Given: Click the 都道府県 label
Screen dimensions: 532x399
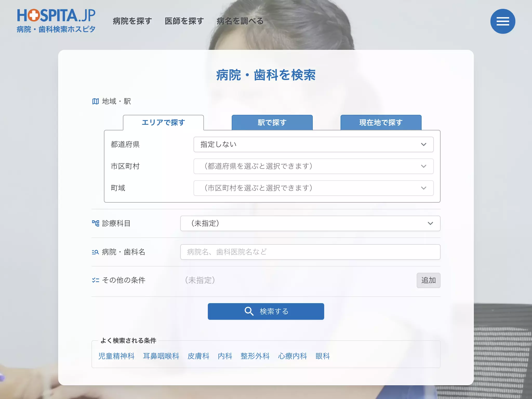Looking at the screenshot, I should tap(125, 144).
